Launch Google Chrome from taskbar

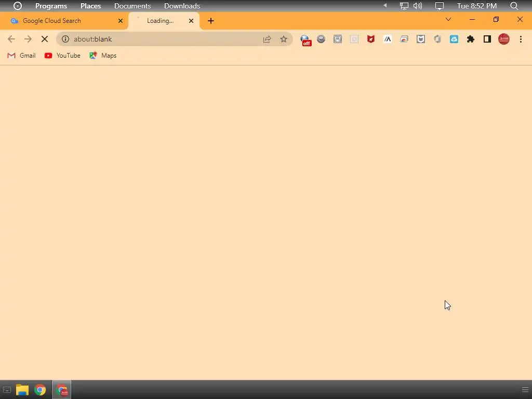coord(40,390)
